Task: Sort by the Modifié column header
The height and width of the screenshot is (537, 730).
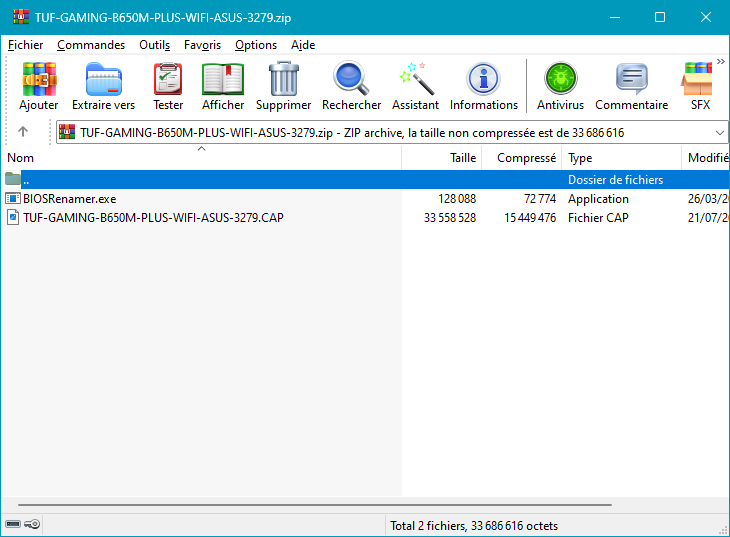Action: [x=706, y=158]
